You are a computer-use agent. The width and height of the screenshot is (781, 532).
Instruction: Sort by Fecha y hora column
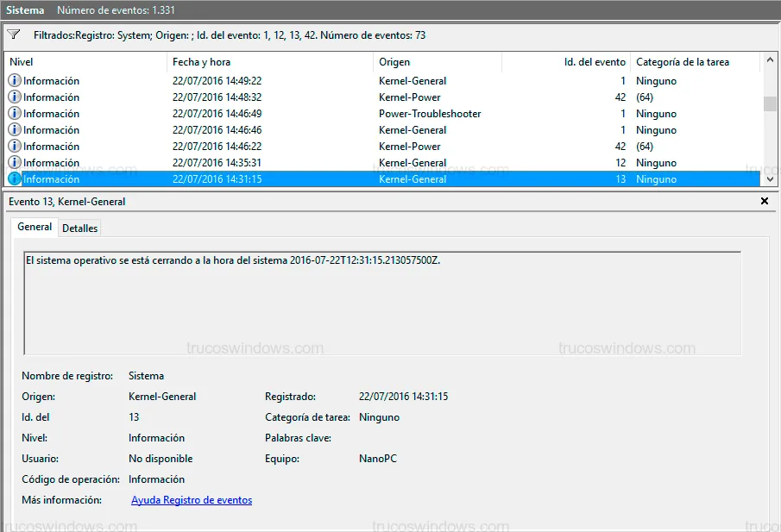click(270, 62)
